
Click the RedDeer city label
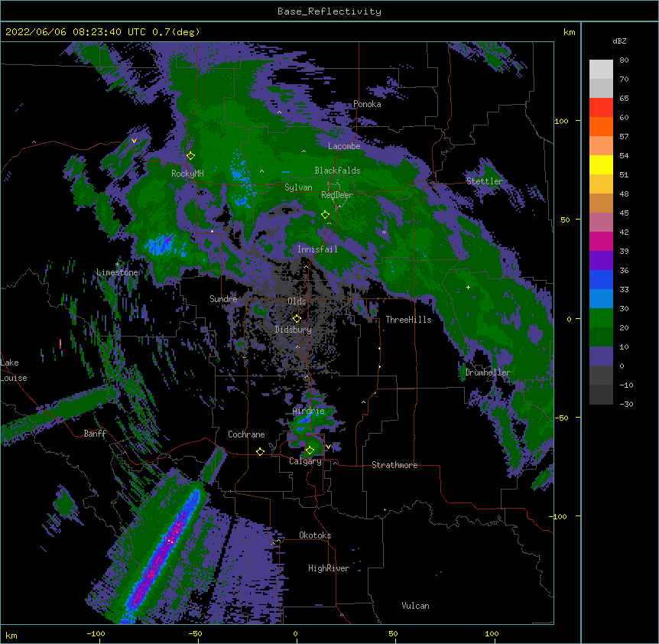point(337,195)
